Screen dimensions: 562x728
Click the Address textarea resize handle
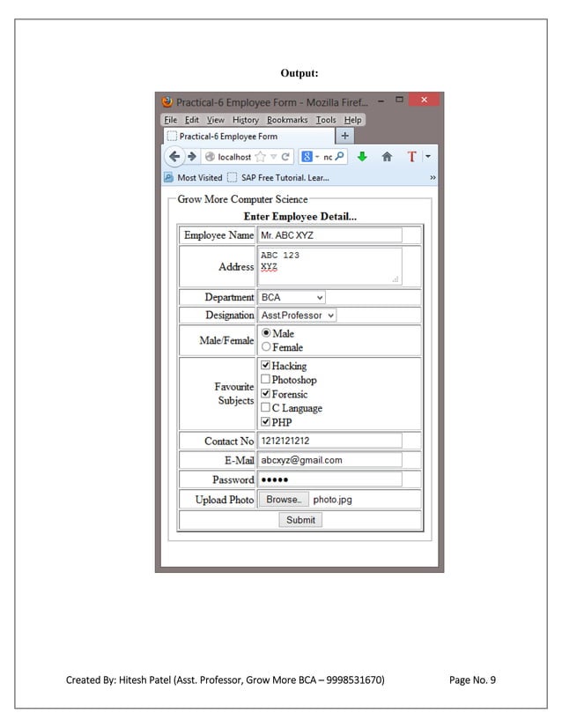[396, 279]
